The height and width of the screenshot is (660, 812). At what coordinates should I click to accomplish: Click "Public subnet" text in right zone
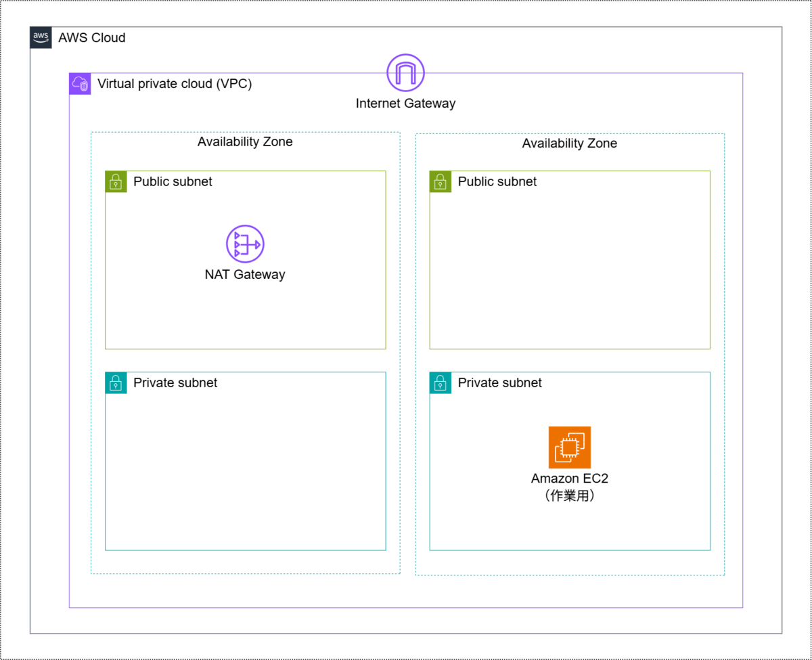coord(497,181)
